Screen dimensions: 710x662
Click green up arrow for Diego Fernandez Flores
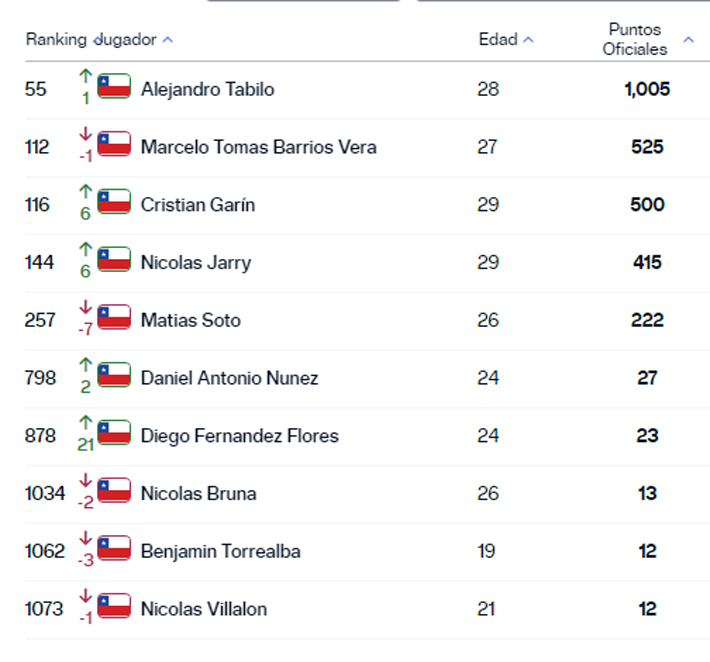[85, 423]
